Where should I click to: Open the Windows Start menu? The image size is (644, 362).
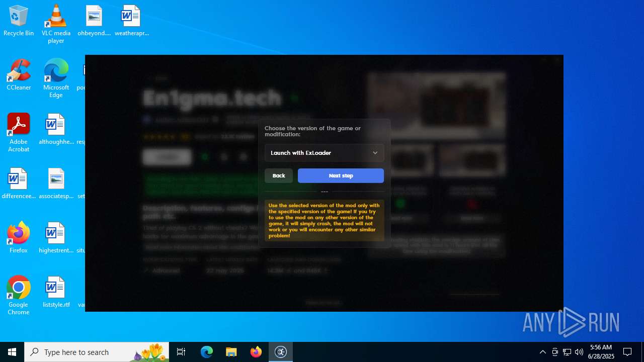[12, 352]
